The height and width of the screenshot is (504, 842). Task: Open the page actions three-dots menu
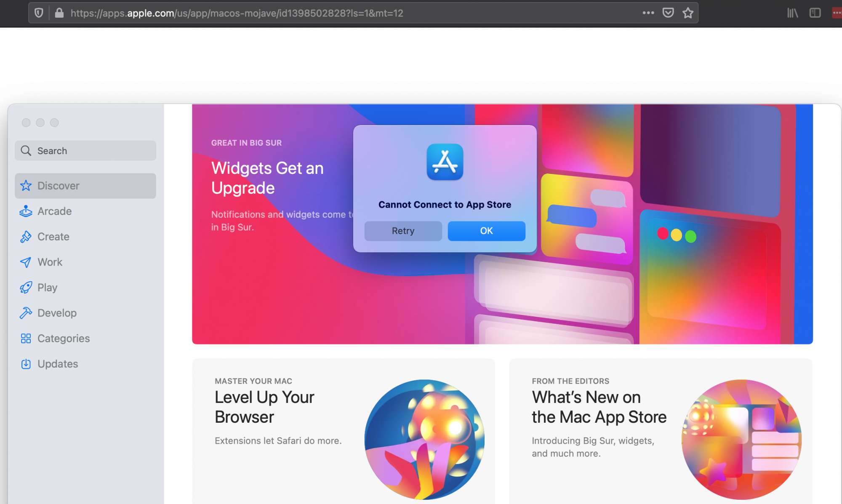[648, 13]
